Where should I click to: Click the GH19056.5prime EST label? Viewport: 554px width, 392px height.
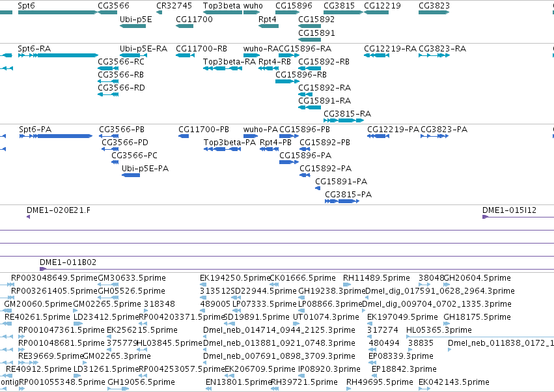click(x=141, y=382)
